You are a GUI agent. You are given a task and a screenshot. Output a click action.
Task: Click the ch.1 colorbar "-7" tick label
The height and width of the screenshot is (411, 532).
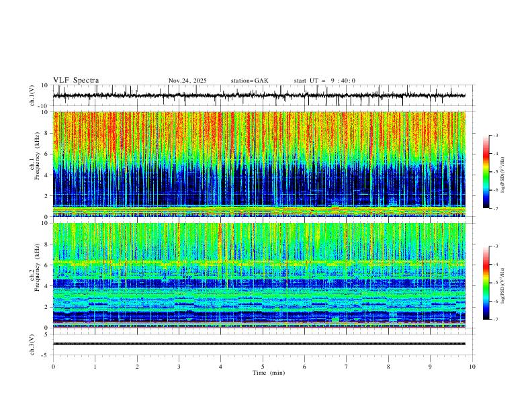(x=495, y=208)
